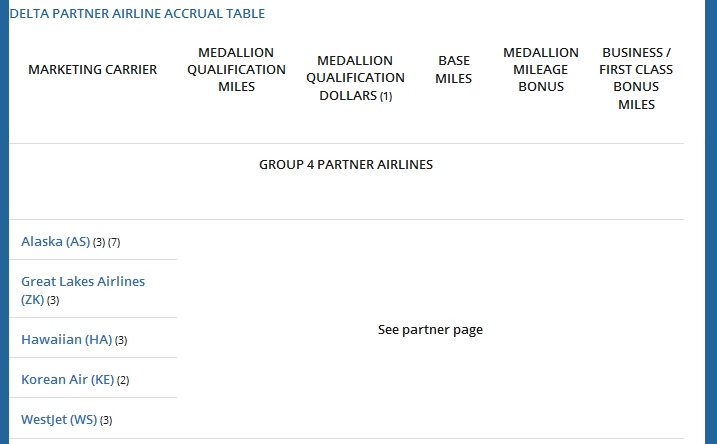Click footnote (3) beside Great Lakes Airlines (ZK)
The height and width of the screenshot is (444, 717).
[x=53, y=301]
